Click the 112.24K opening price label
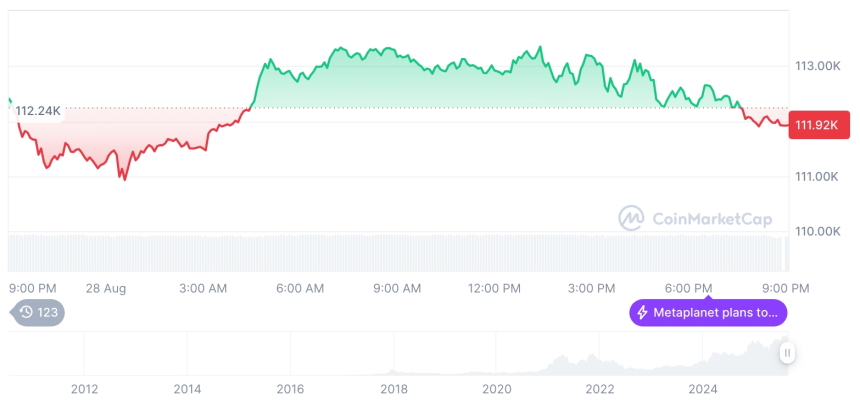 point(37,111)
